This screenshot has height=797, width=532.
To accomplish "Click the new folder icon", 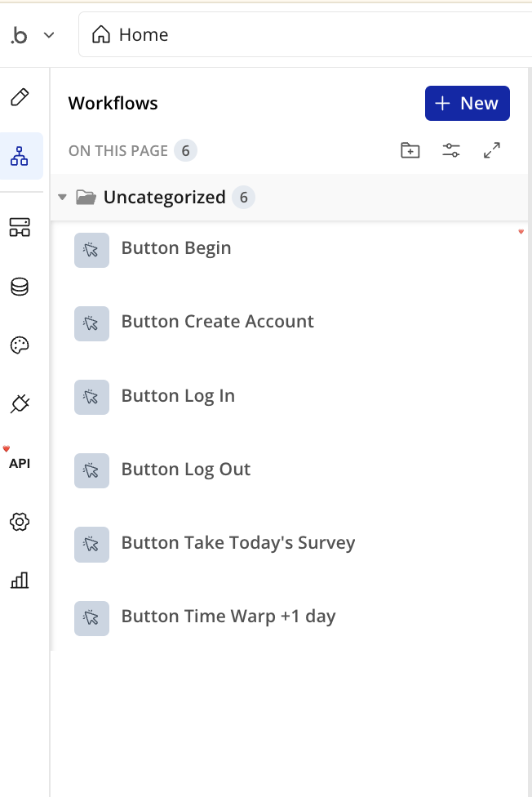I will [x=410, y=150].
